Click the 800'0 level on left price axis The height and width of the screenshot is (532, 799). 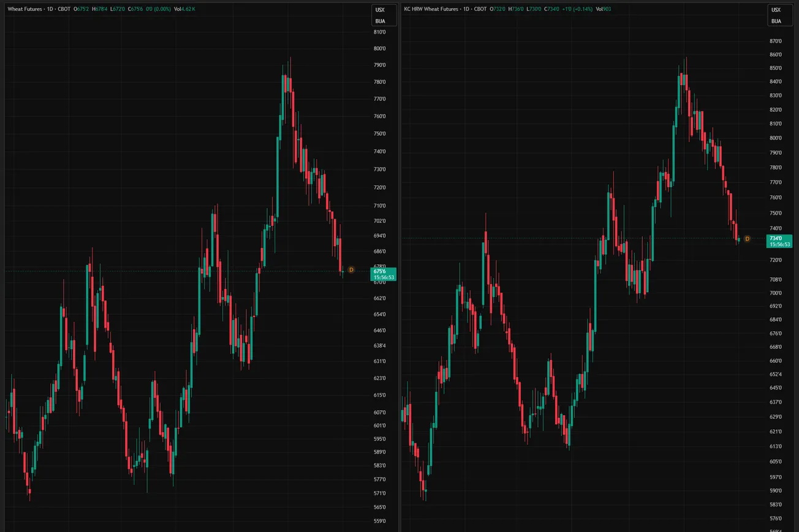pyautogui.click(x=380, y=48)
